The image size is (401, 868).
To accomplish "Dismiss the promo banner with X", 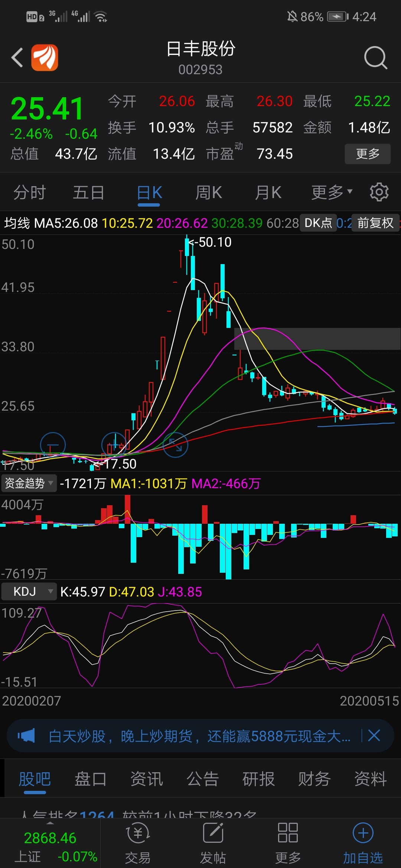I will click(x=374, y=736).
